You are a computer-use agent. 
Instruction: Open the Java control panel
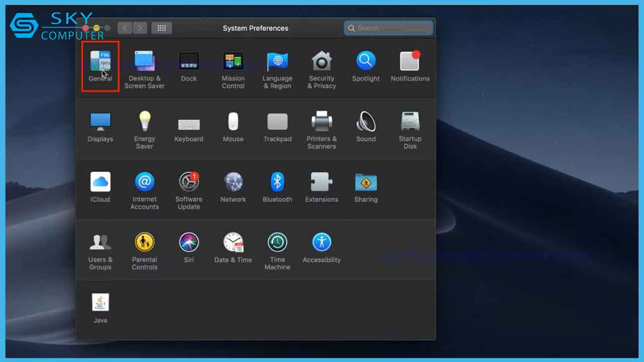point(100,308)
